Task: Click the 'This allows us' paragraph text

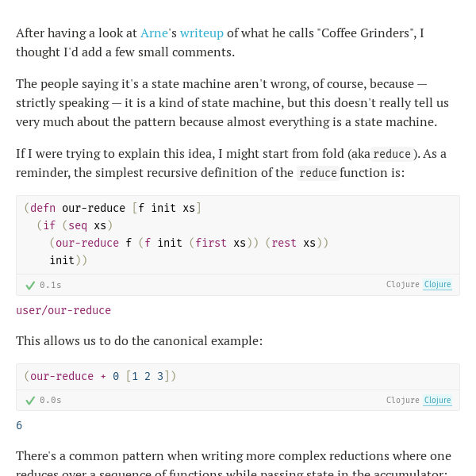Action: [139, 341]
